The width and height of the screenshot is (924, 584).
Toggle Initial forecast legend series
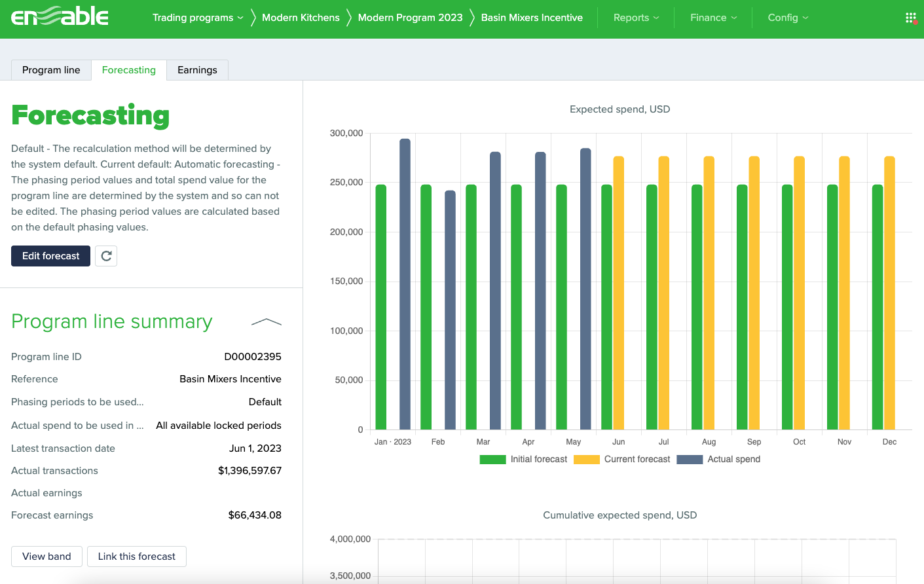click(524, 460)
